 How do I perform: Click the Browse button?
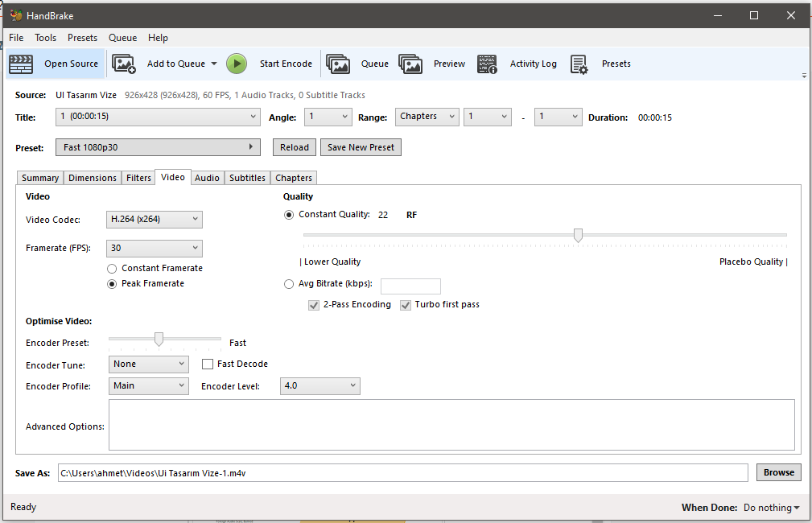(x=779, y=473)
